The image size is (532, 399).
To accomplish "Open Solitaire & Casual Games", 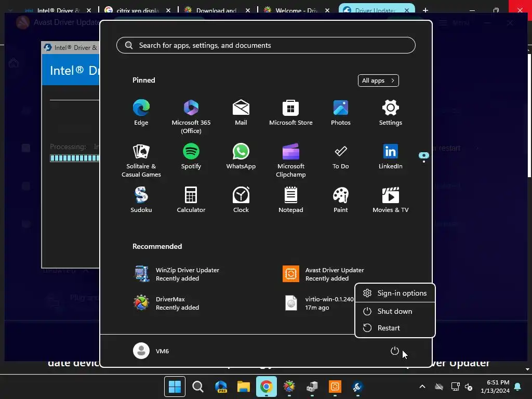I will [x=141, y=160].
